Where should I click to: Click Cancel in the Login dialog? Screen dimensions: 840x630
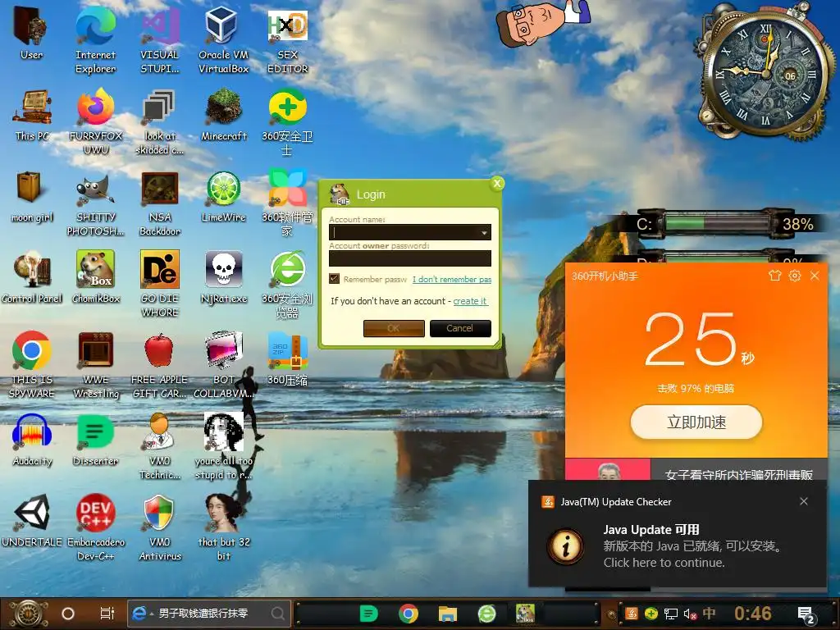(460, 328)
